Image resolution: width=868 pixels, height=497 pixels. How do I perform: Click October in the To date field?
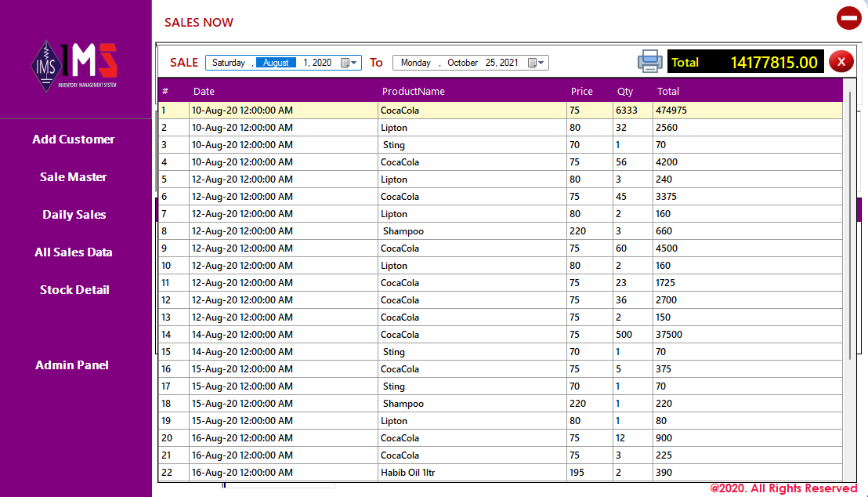pyautogui.click(x=463, y=63)
